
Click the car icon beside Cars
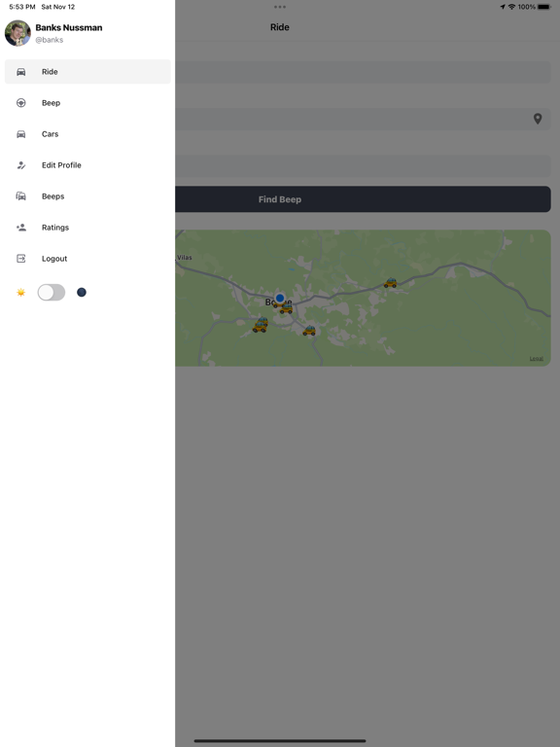[x=21, y=134]
